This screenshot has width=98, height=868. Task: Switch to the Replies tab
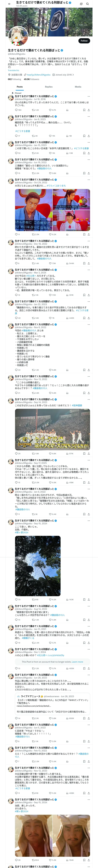coord(49,87)
